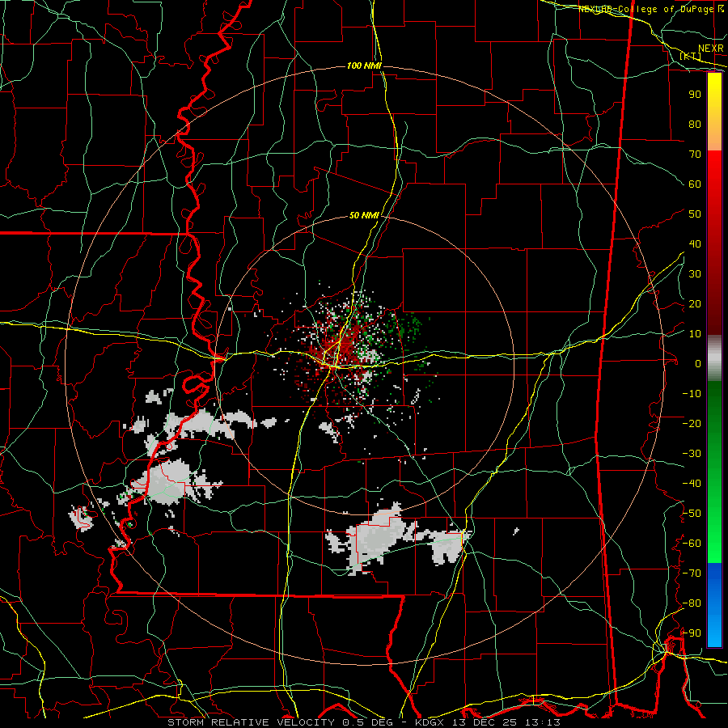This screenshot has height=728, width=728.
Task: Click the 10 value on velocity scale
Action: pos(695,334)
